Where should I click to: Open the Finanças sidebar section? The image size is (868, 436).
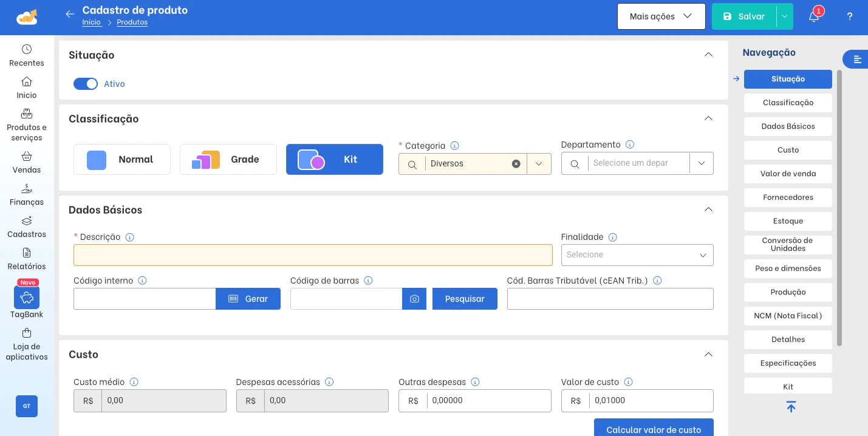27,194
